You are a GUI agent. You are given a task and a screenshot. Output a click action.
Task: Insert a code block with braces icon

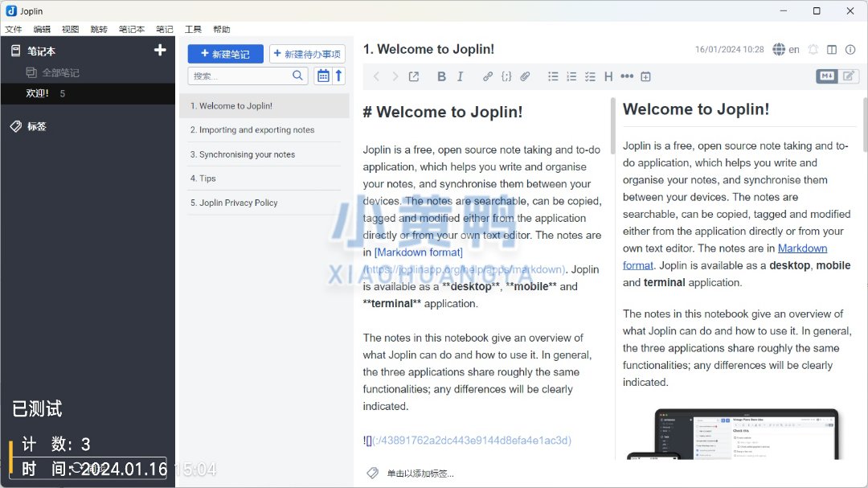[506, 76]
